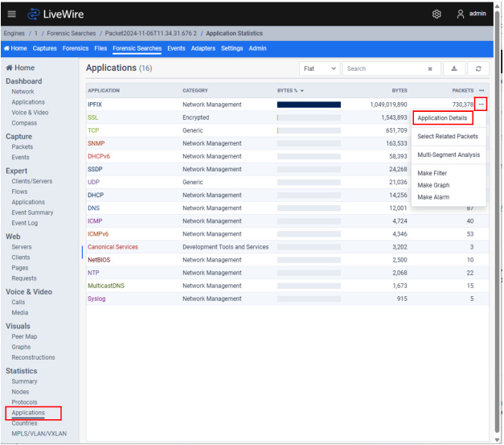Click the page vertical scrollbar

tap(498, 222)
